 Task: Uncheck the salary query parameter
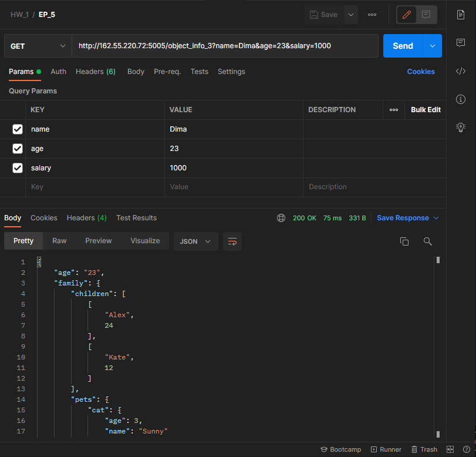17,168
